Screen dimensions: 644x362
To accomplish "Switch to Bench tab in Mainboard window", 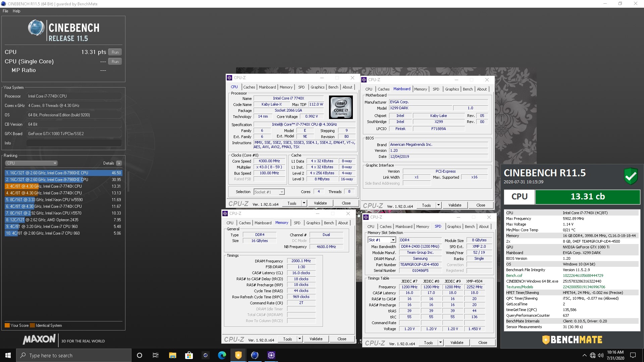I will point(468,89).
